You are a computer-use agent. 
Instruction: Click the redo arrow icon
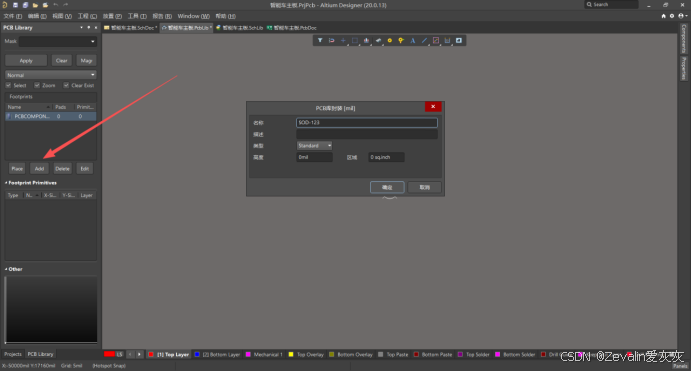tap(65, 5)
